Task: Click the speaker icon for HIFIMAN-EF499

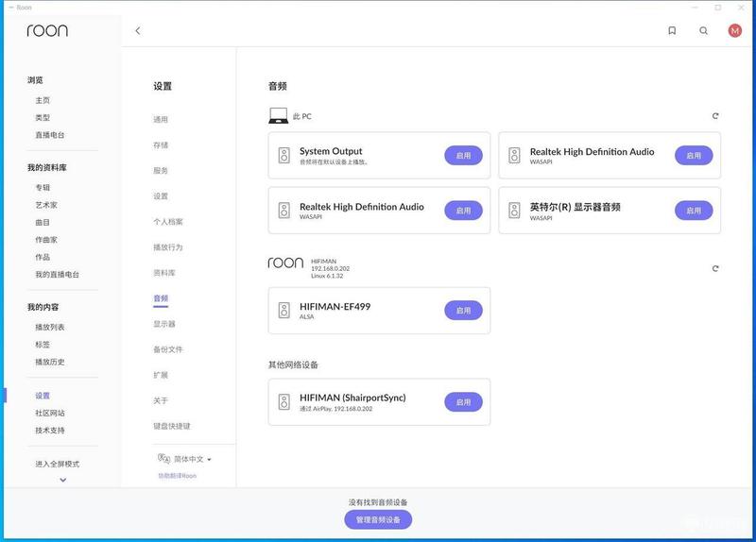Action: [x=284, y=311]
